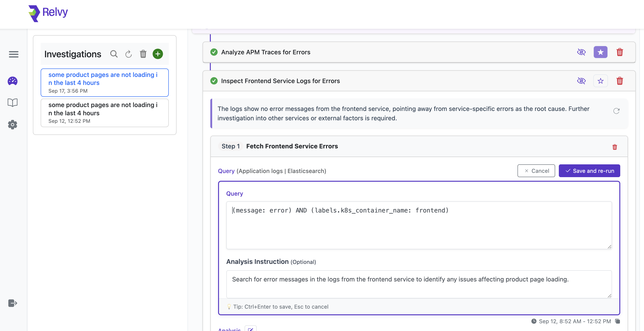Expand the Analyze APM Traces for Errors section

(x=266, y=52)
